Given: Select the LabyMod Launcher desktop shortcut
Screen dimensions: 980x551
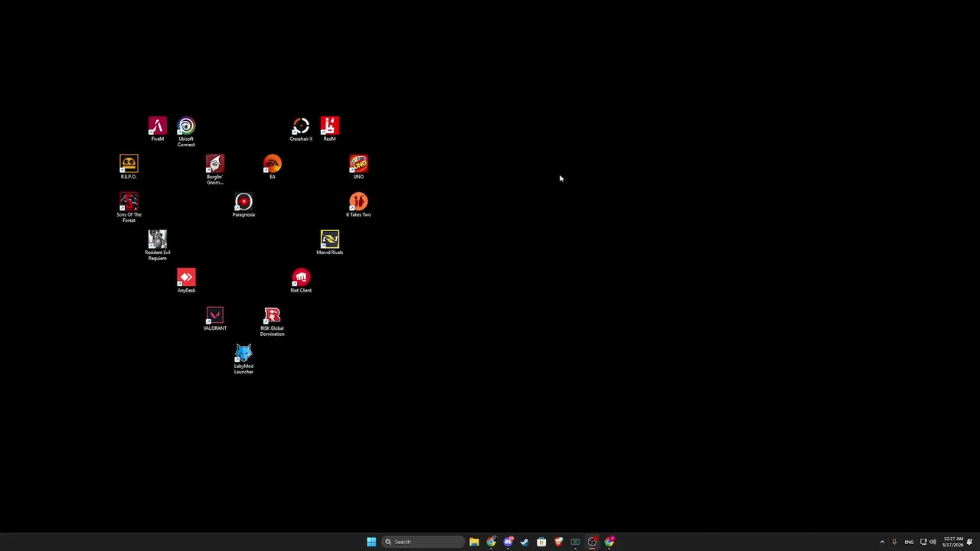Looking at the screenshot, I should pos(243,360).
